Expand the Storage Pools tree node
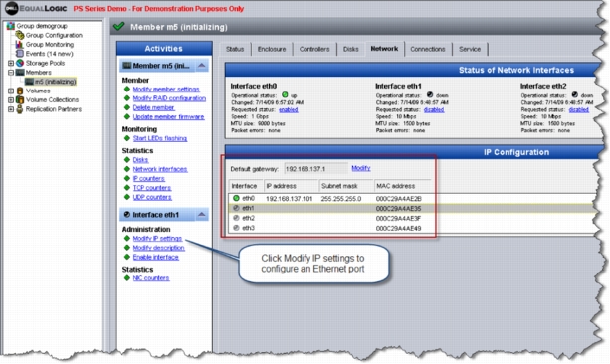The height and width of the screenshot is (364, 610). [x=11, y=63]
